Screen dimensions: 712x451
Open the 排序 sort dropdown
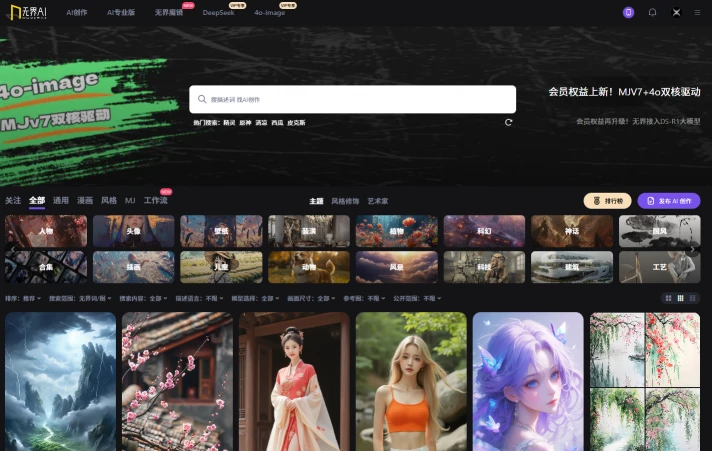coord(23,298)
